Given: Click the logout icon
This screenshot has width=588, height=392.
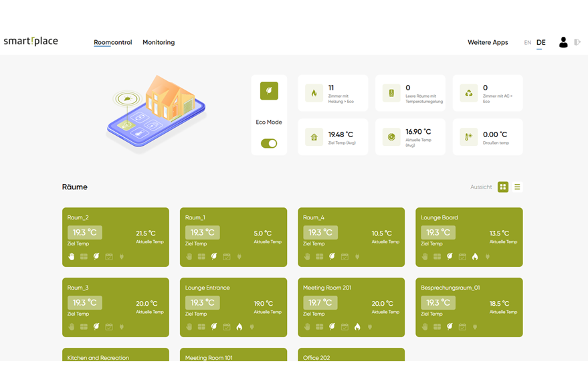Looking at the screenshot, I should coord(577,42).
